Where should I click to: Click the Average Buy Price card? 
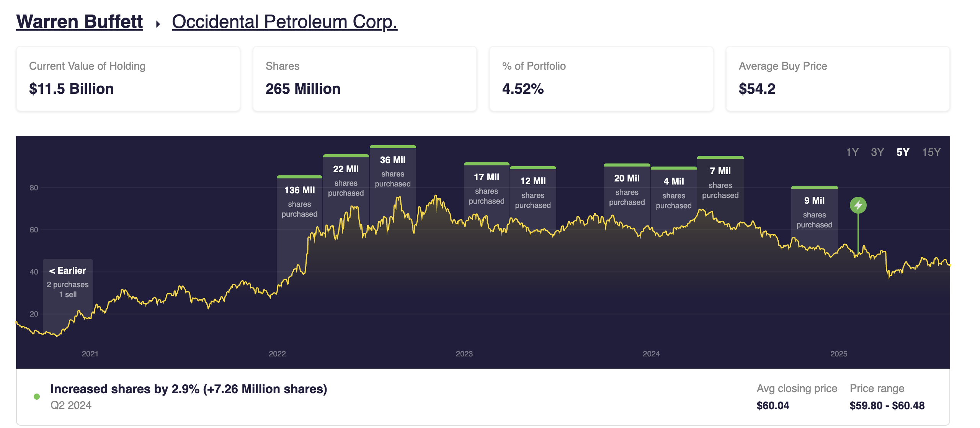[837, 79]
